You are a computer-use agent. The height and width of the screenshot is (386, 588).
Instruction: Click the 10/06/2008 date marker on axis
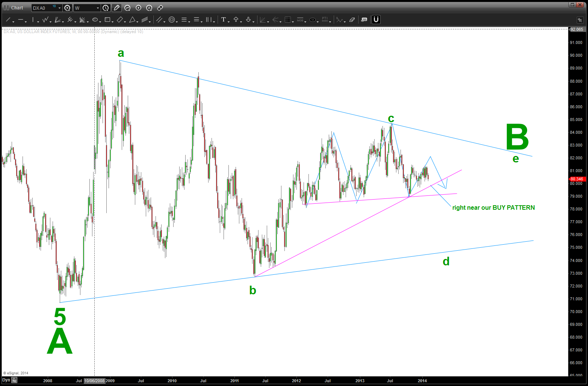click(x=94, y=381)
